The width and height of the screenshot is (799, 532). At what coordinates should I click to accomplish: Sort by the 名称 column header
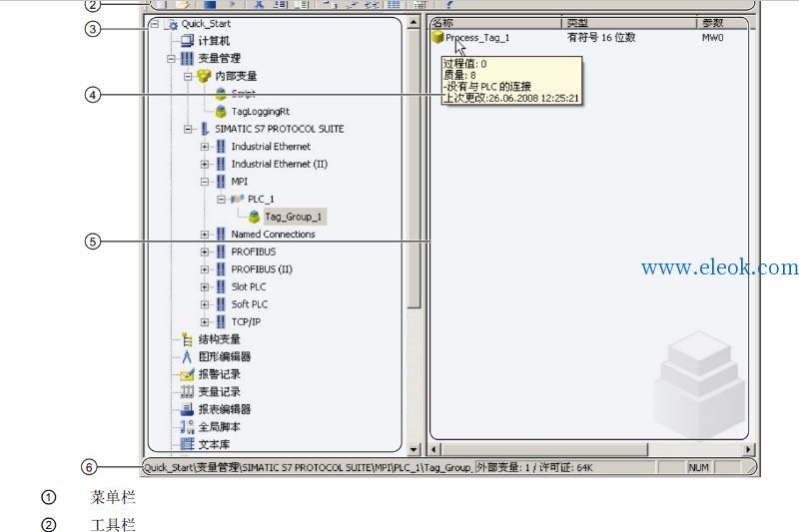[x=495, y=23]
